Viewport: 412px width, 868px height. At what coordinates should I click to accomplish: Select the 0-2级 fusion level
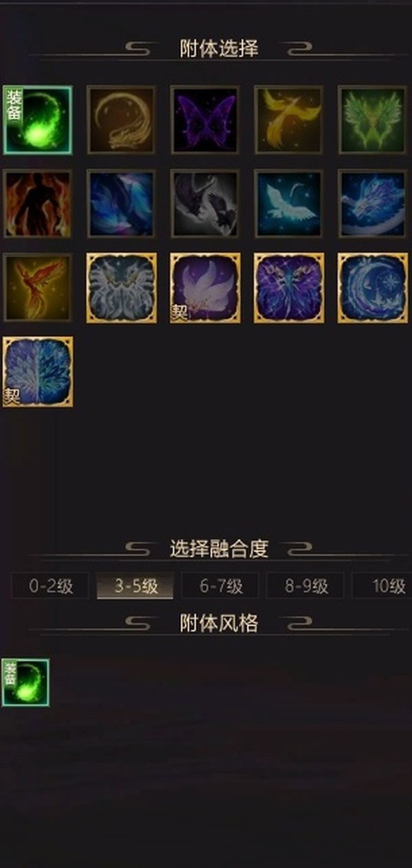(x=50, y=586)
